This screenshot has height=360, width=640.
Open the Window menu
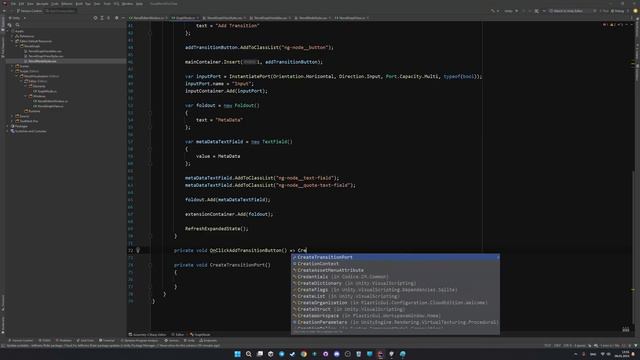[127, 4]
